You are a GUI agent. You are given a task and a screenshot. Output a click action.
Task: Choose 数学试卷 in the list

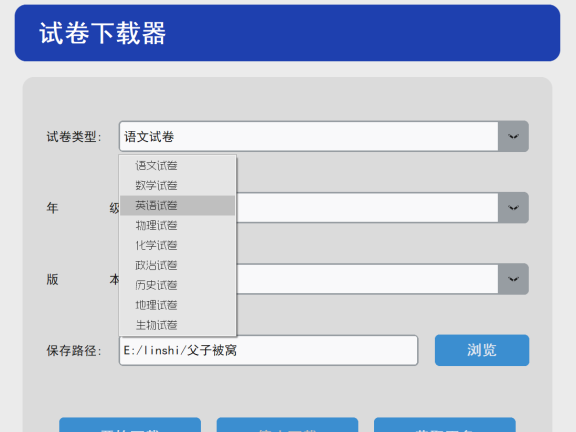177,186
